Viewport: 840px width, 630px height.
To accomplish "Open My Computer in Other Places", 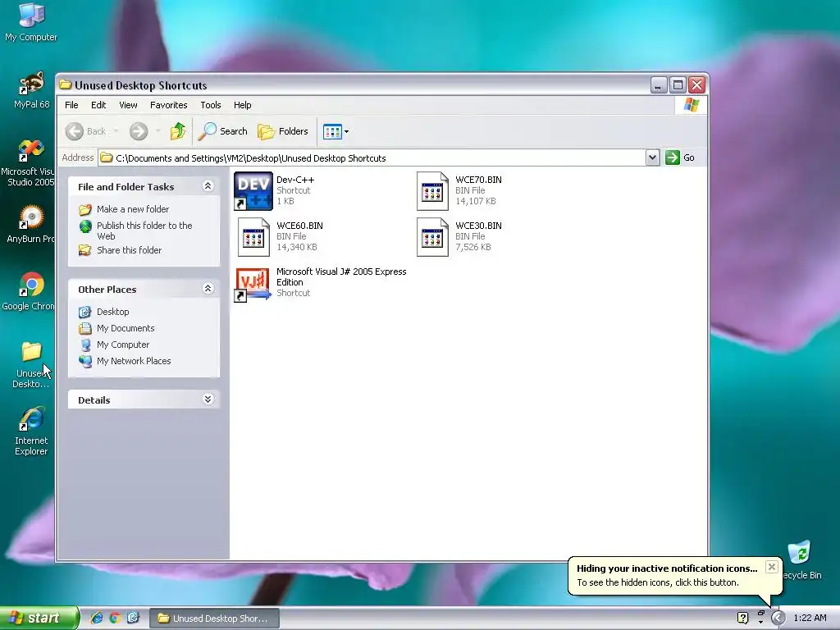I will 123,345.
